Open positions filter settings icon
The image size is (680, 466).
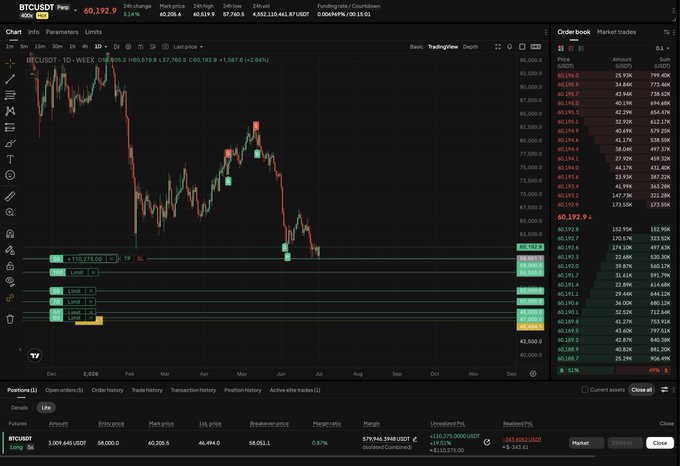point(664,390)
